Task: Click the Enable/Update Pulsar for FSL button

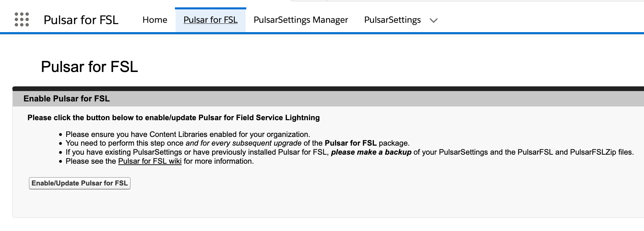Action: [x=79, y=183]
